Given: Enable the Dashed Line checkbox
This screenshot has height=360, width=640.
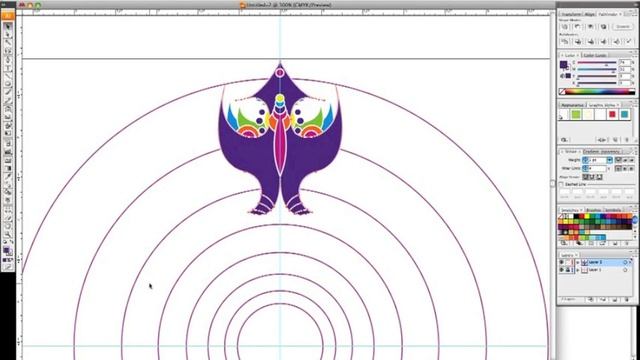Looking at the screenshot, I should coord(561,184).
